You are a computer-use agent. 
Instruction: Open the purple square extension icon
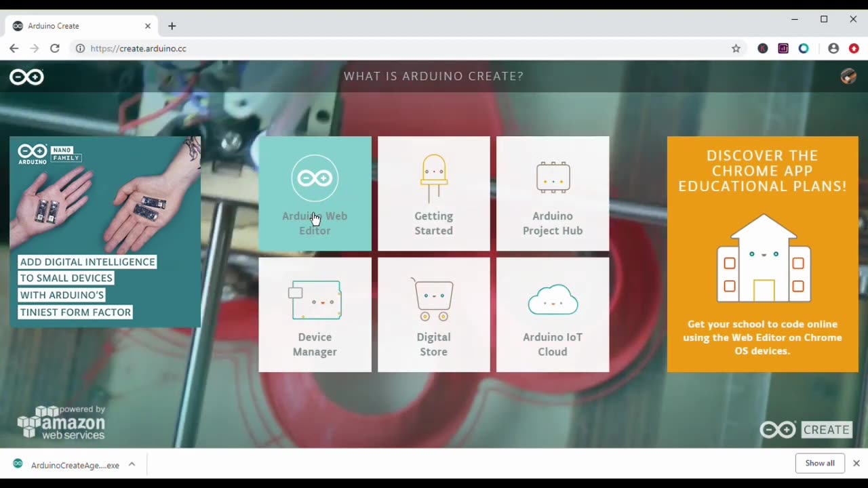(783, 48)
